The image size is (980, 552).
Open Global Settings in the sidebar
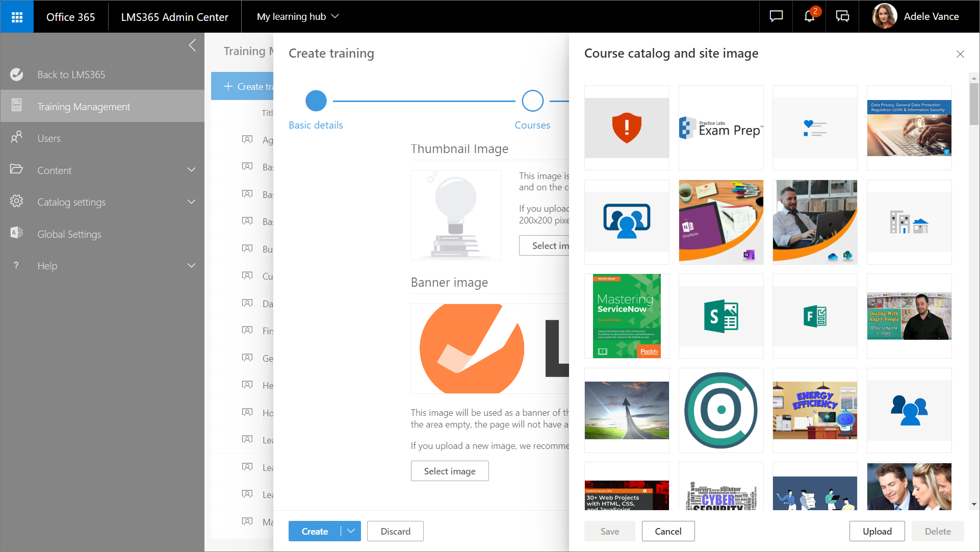tap(69, 234)
